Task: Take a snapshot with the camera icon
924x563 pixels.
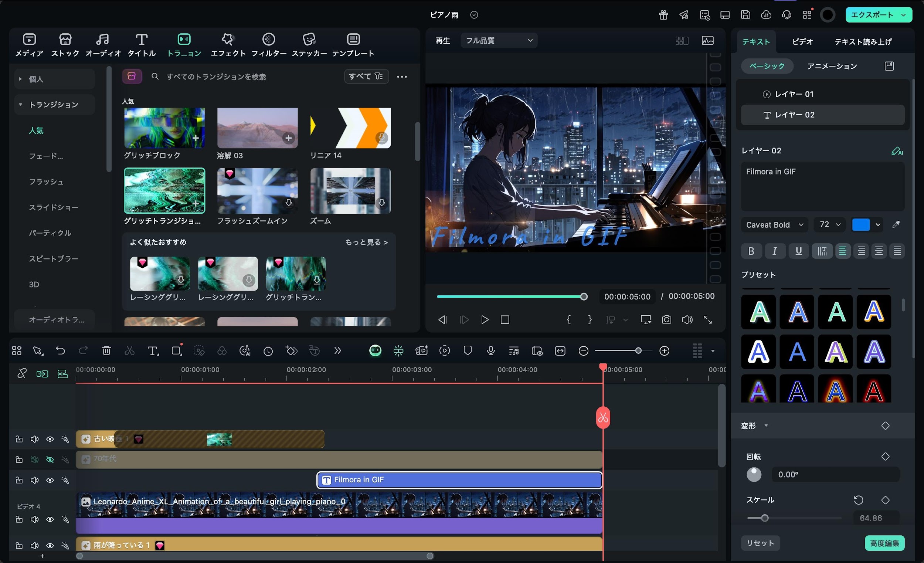Action: (x=666, y=319)
